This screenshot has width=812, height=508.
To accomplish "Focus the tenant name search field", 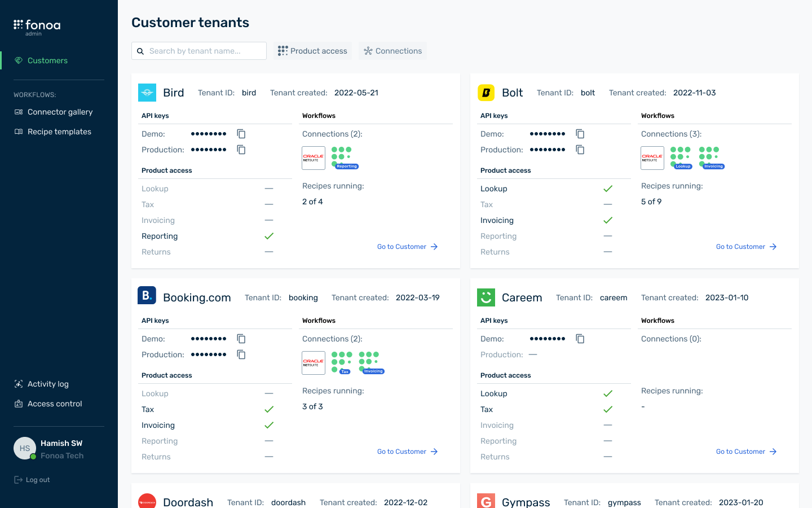I will (x=199, y=51).
